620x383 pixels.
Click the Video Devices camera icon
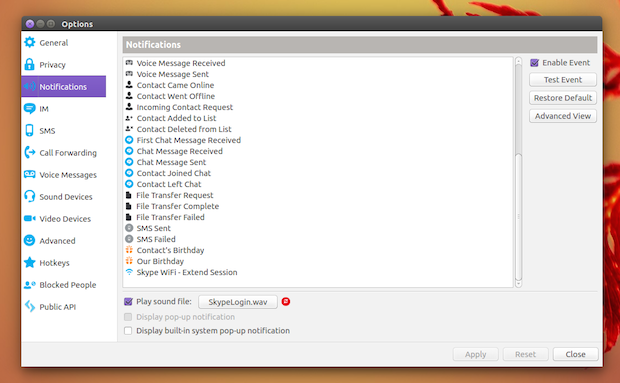[x=30, y=219]
